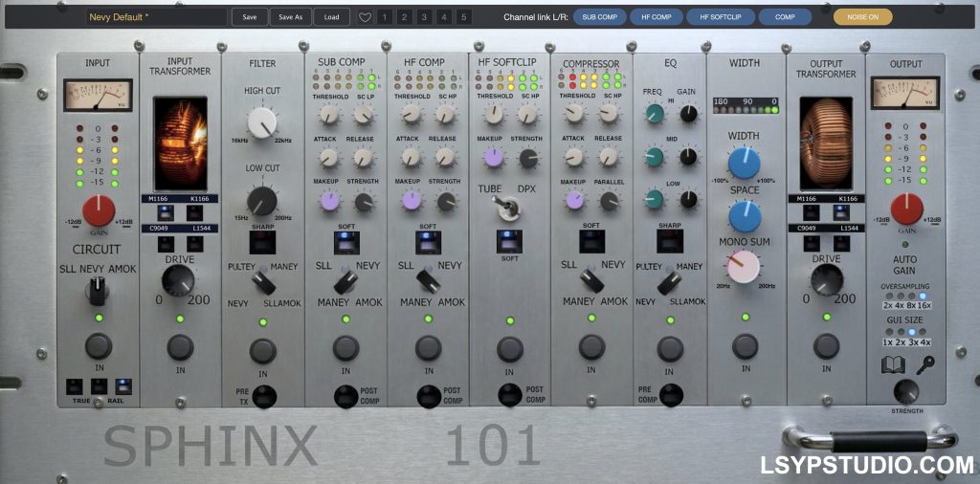Toggle the Width module IN button

point(745,346)
